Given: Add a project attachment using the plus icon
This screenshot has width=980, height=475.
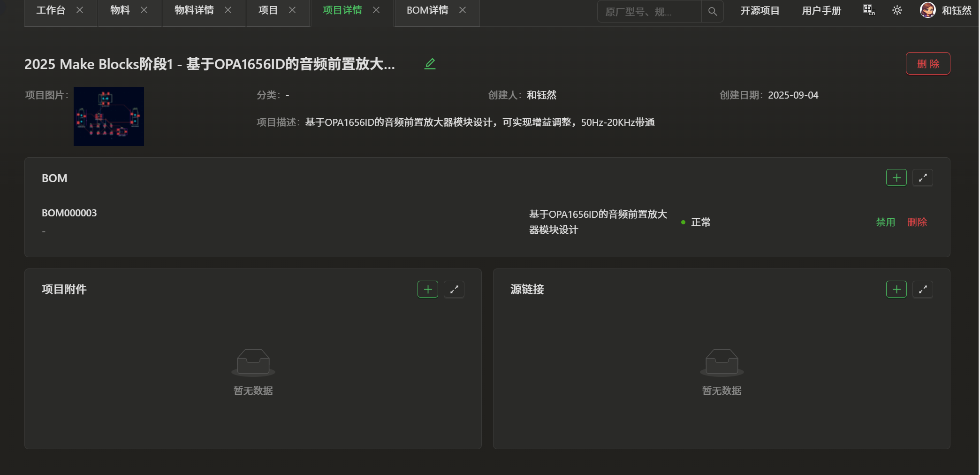Looking at the screenshot, I should [x=427, y=290].
